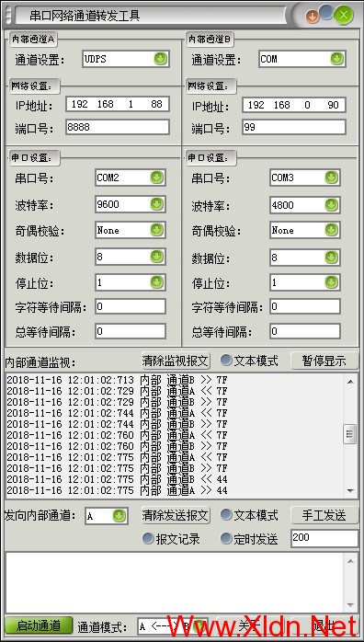Open the 通道模式 dropdown showing A <---> B

click(173, 626)
